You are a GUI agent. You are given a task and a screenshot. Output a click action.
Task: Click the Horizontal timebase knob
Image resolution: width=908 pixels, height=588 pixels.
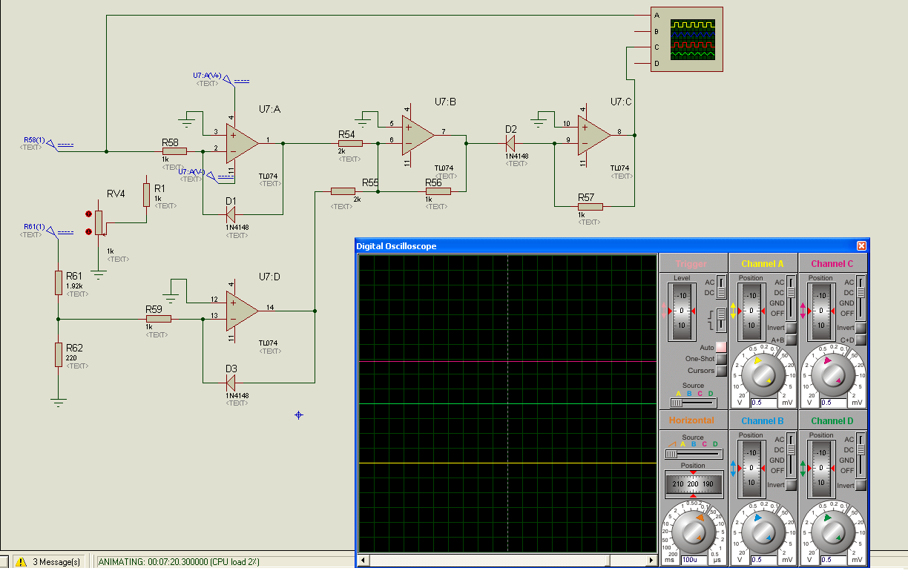[693, 532]
